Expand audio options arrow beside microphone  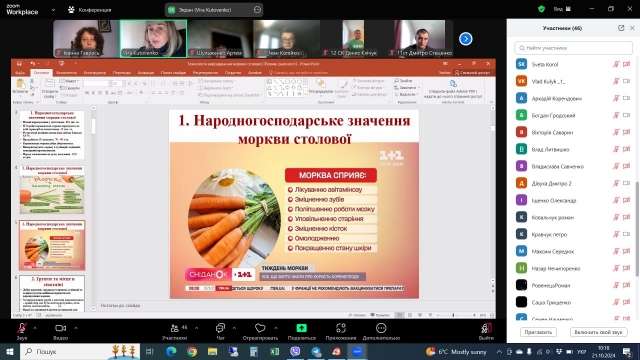coord(35,328)
